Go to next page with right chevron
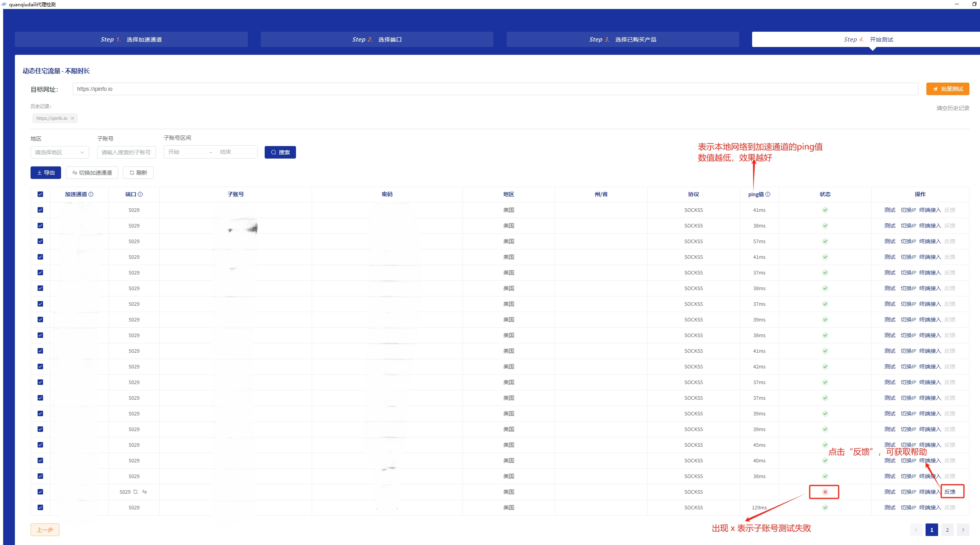 pos(963,530)
